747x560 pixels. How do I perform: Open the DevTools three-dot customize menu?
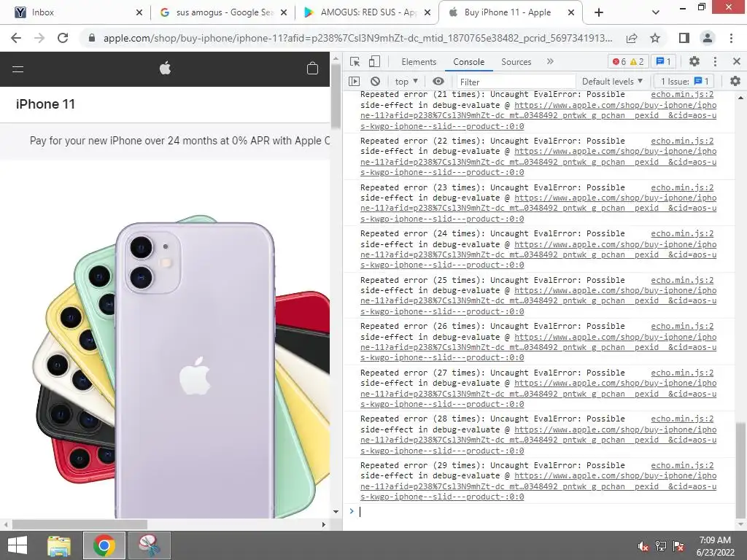click(x=715, y=61)
